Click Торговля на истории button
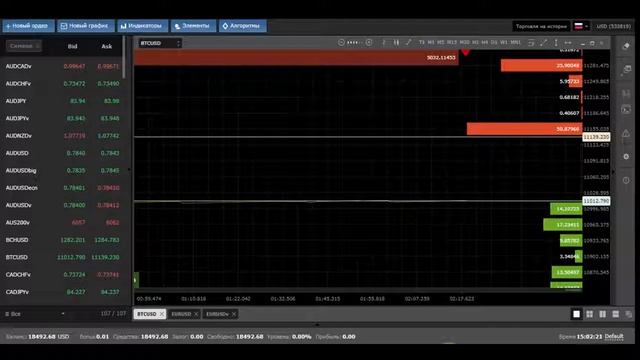This screenshot has width=640, height=360. pos(541,26)
